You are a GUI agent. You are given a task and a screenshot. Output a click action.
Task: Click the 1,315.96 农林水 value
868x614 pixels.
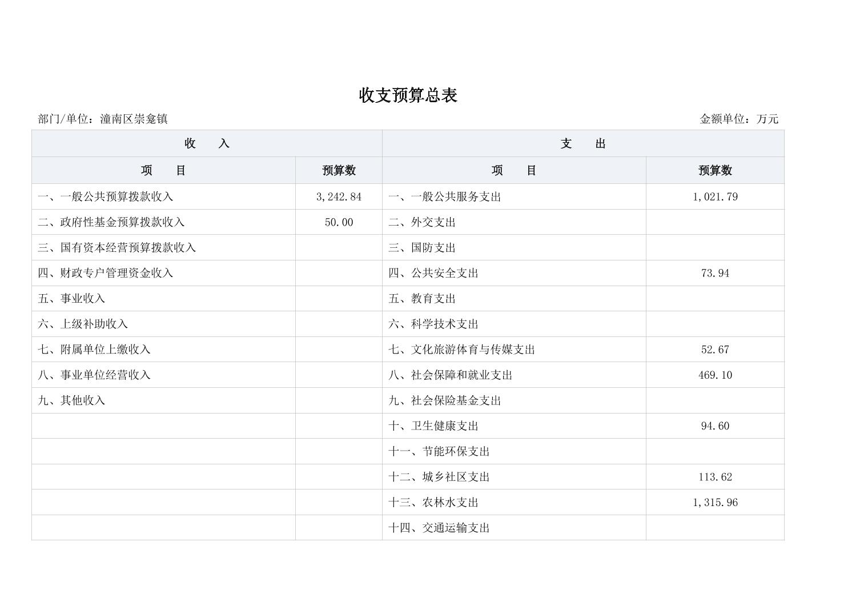(x=715, y=503)
